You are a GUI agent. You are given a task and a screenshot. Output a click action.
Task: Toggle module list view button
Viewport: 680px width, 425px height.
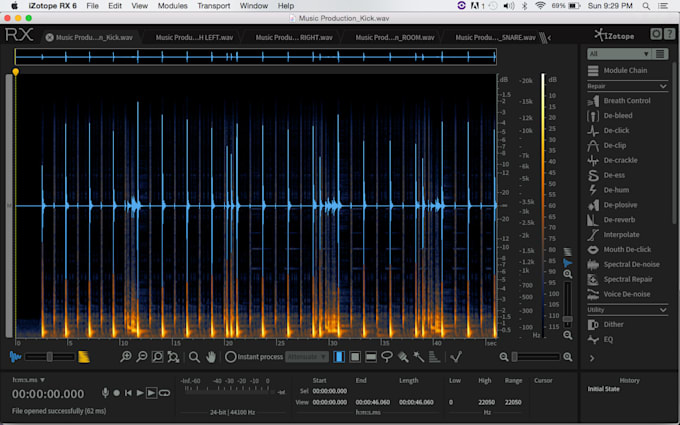pyautogui.click(x=660, y=54)
